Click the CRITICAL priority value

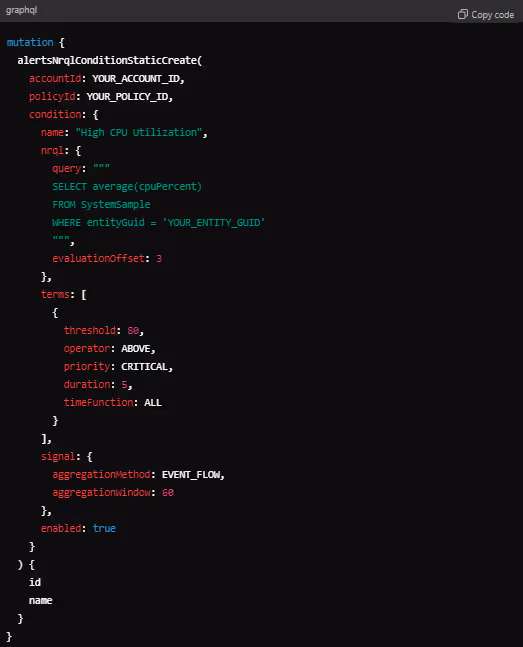(x=144, y=367)
